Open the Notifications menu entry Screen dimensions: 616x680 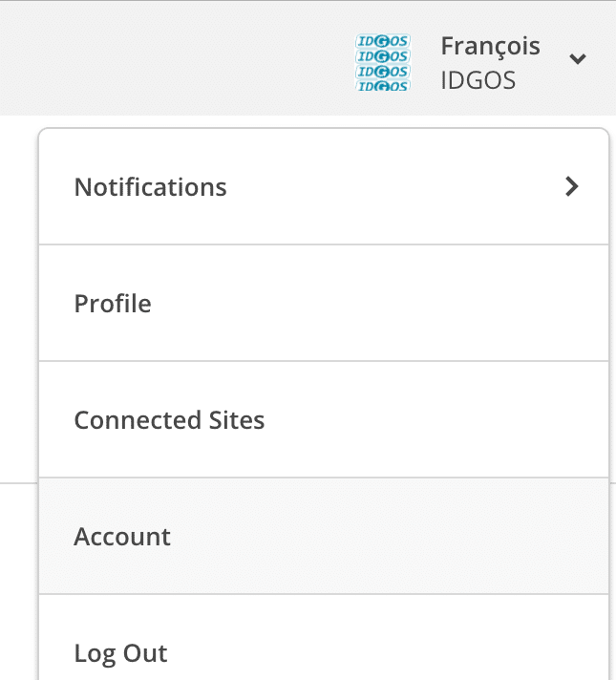(324, 186)
